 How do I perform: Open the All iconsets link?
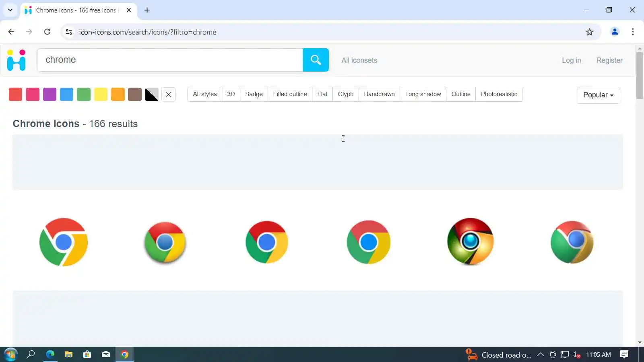(359, 60)
